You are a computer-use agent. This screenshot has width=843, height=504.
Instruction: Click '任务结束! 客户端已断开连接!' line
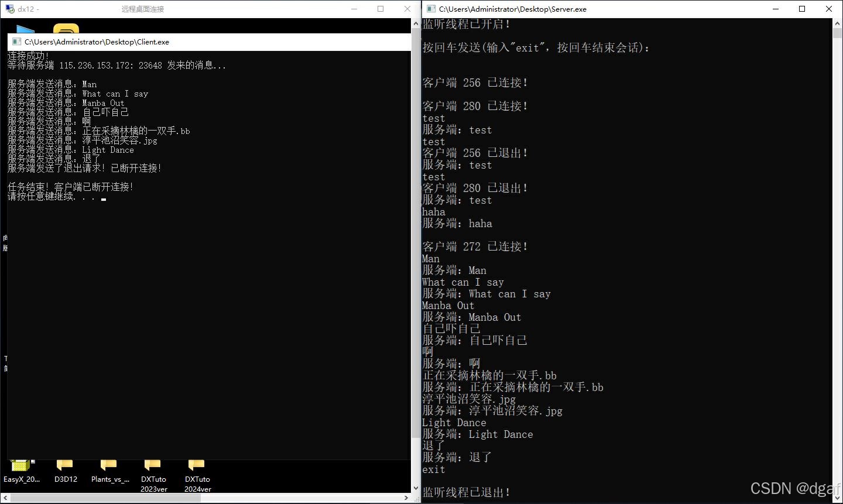tap(70, 187)
